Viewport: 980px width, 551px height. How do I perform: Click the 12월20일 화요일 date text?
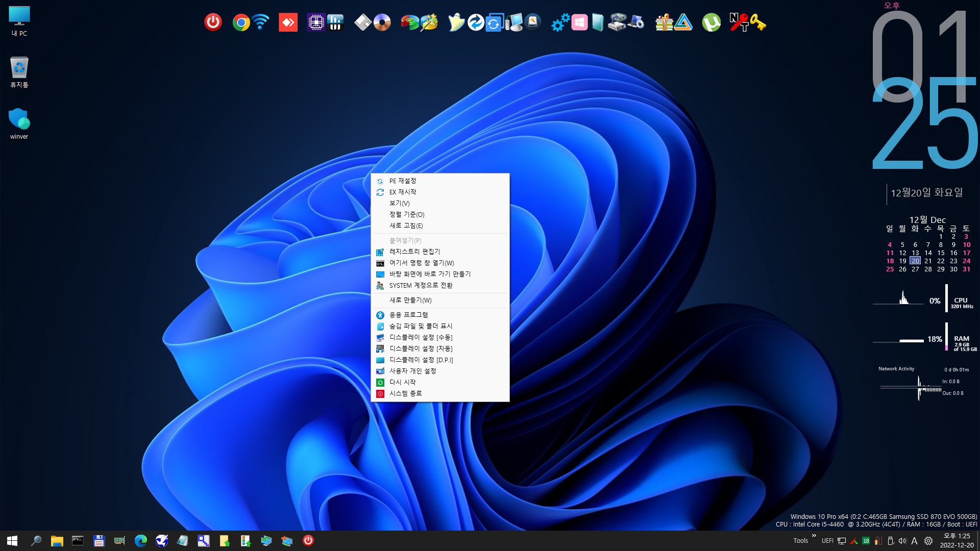click(926, 192)
